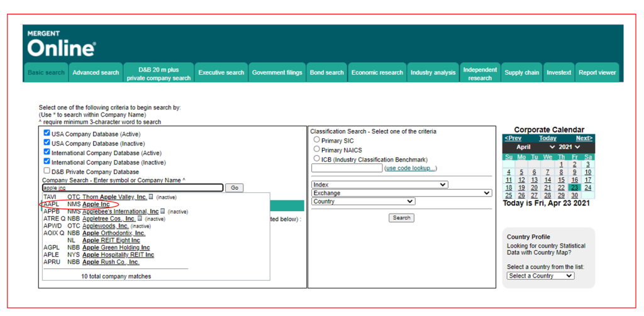Screen dimensions: 644x316
Task: Open the Country dropdown in classification search
Action: click(364, 202)
